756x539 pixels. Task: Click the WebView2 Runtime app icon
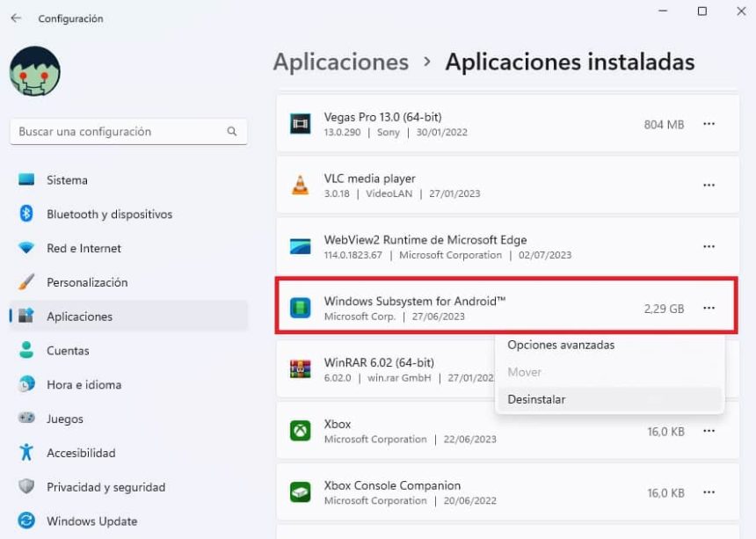click(x=300, y=246)
